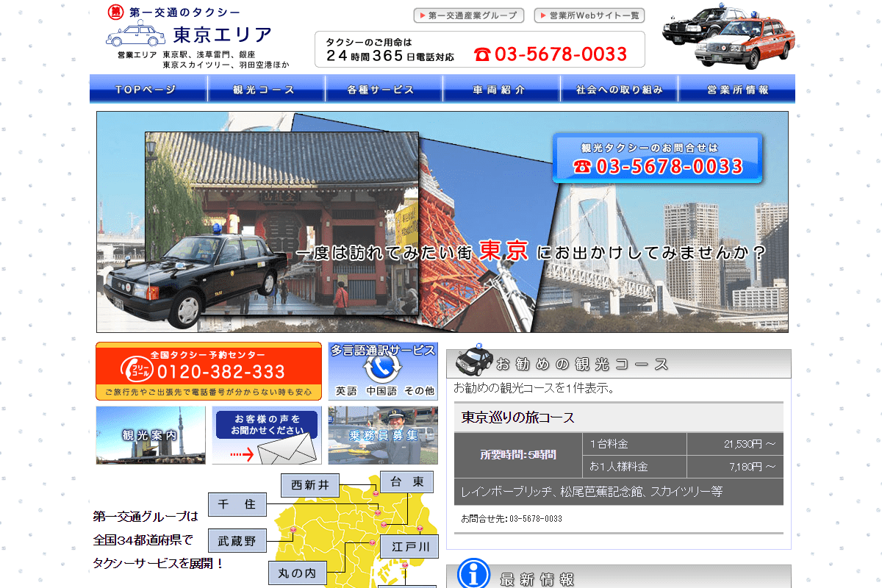The image size is (882, 588).
Task: Click the red dotted arrow on feedback banner
Action: (x=241, y=455)
